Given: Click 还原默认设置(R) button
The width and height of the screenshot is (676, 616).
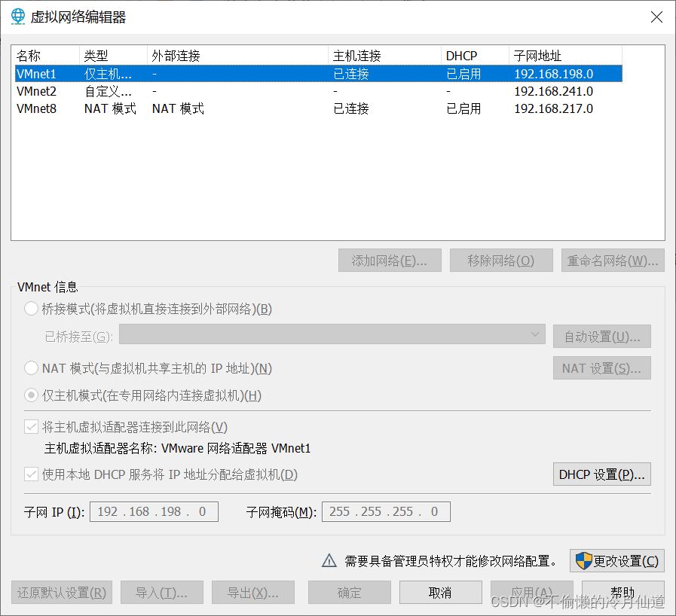Looking at the screenshot, I should click(62, 593).
